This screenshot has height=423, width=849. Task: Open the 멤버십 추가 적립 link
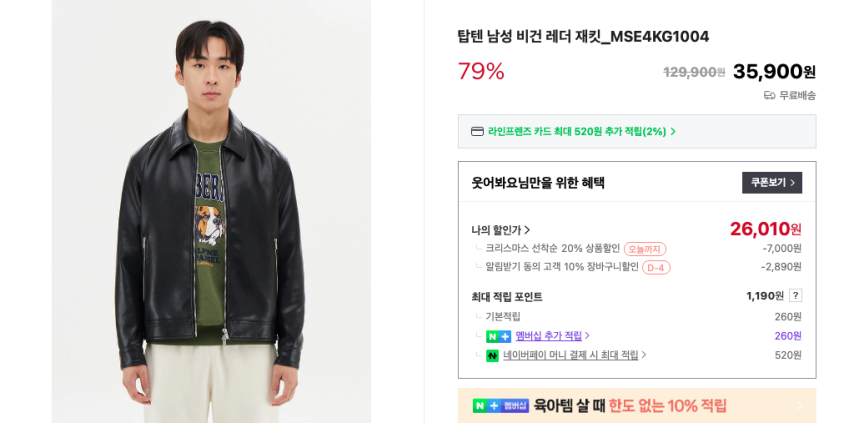pos(548,336)
